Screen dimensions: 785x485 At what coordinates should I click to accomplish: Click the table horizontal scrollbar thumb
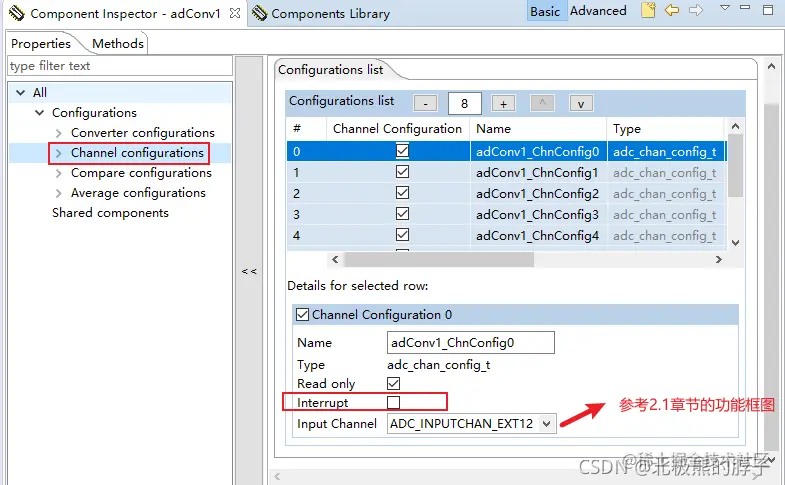440,259
